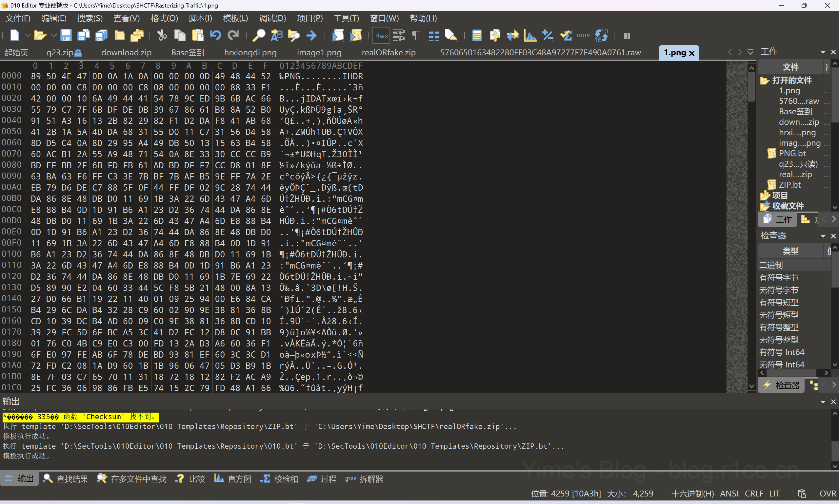839x504 pixels.
Task: Toggle Hex edit mode button
Action: [x=381, y=35]
